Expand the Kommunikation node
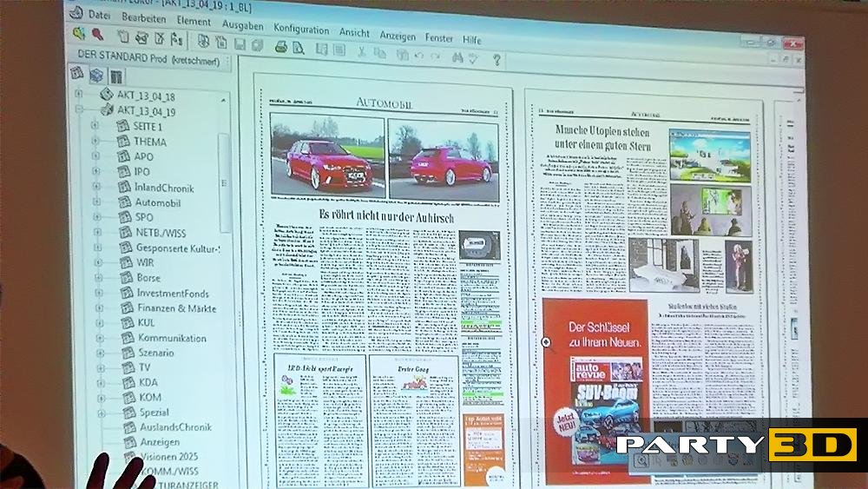Screen dimensions: 868x489 (100, 337)
